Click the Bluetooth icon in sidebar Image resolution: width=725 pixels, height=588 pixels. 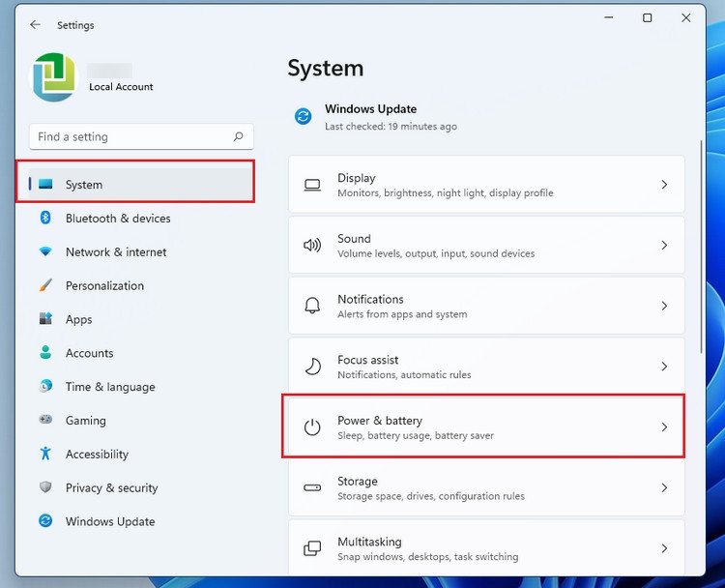[x=45, y=218]
